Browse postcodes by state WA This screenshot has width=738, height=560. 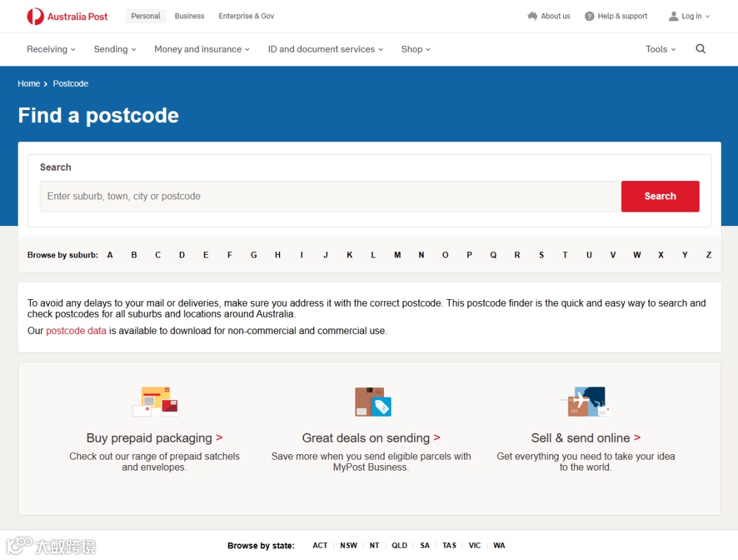point(500,546)
